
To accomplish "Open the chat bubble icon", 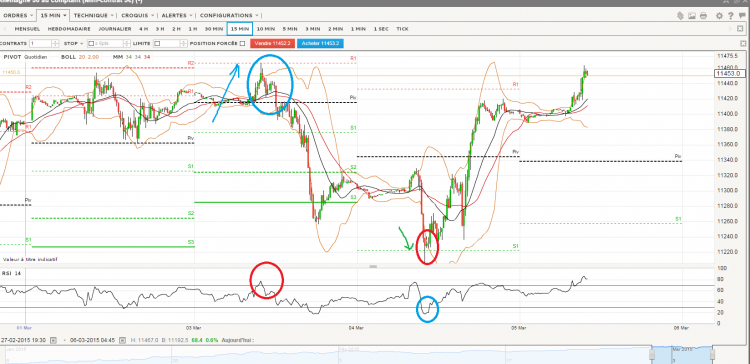I will pyautogui.click(x=742, y=15).
